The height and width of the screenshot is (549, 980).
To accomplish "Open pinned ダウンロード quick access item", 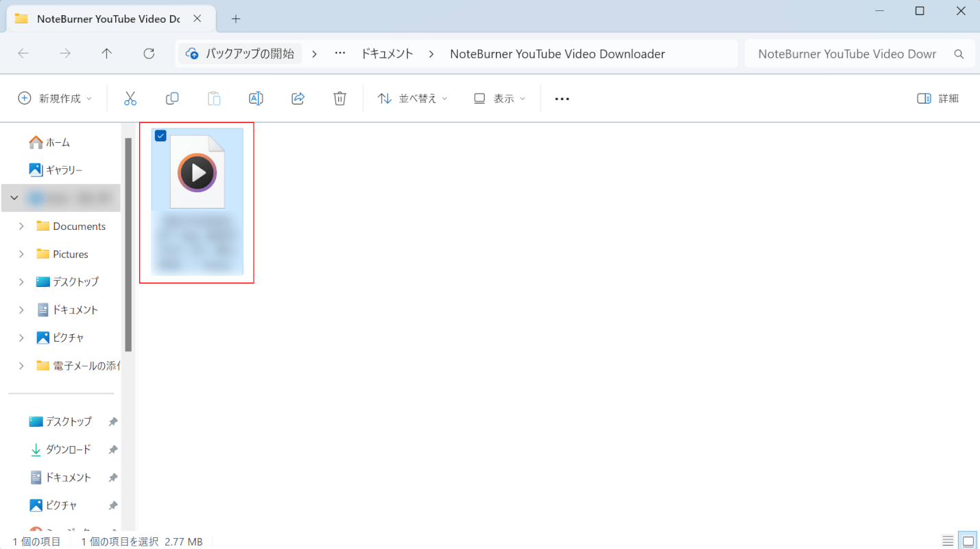I will tap(60, 449).
